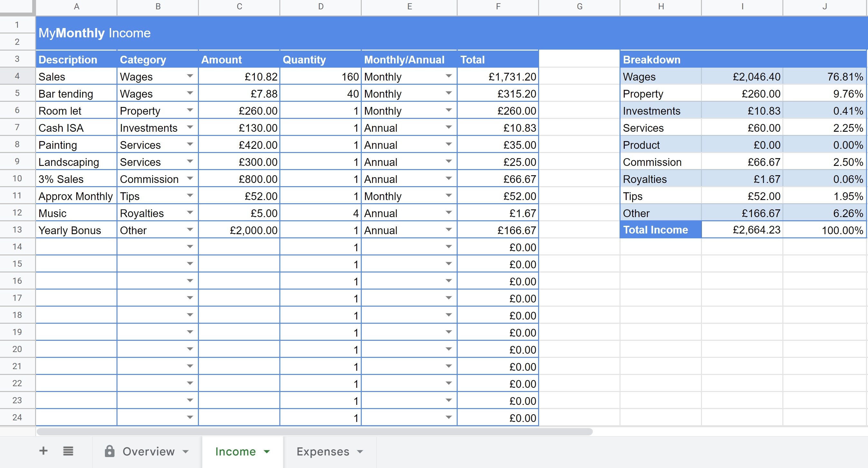Change the Wages category for Bar tending
The image size is (868, 468).
point(190,93)
